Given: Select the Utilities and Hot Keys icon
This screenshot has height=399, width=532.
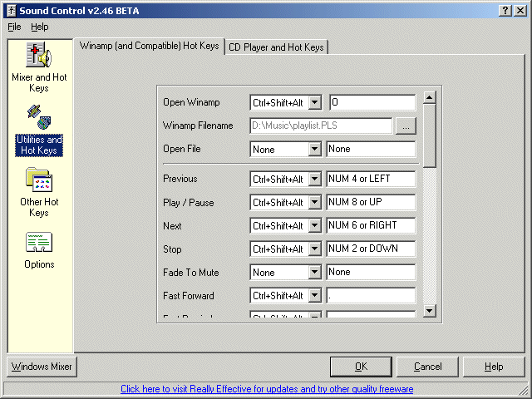Looking at the screenshot, I should pos(39,117).
